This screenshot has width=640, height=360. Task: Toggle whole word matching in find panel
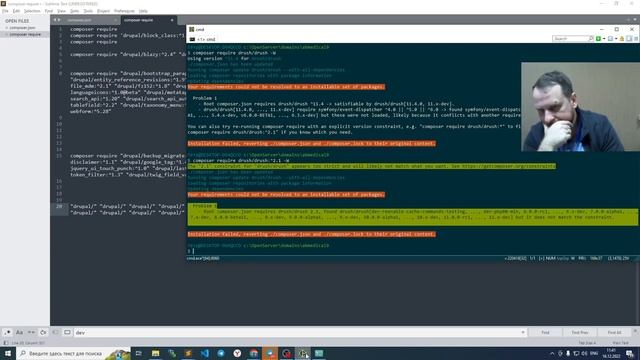click(31, 333)
